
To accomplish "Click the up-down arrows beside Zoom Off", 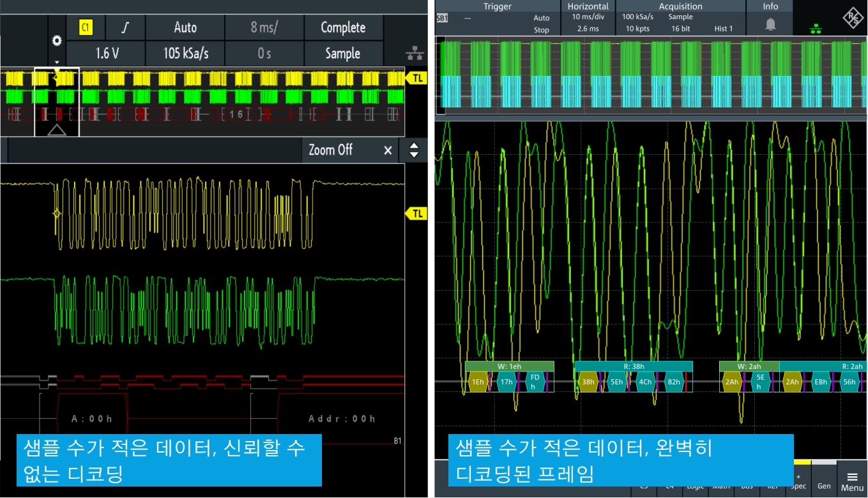I will (414, 150).
